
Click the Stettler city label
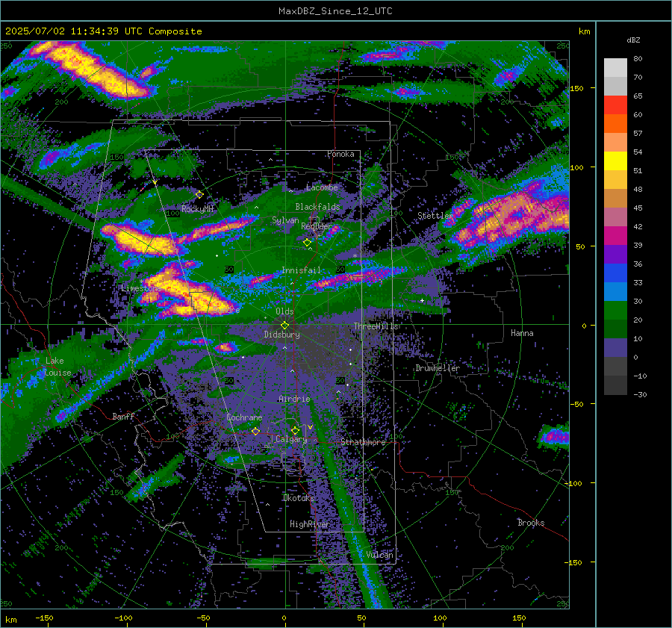(x=435, y=216)
